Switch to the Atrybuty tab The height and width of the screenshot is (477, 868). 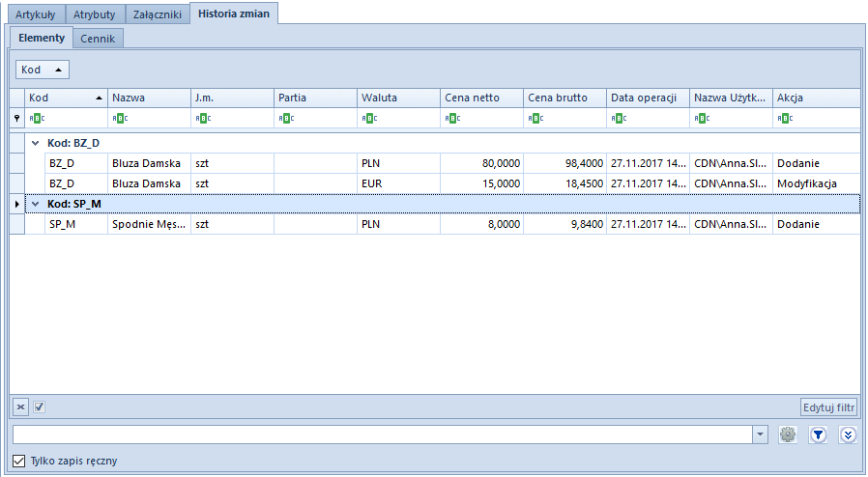pyautogui.click(x=95, y=14)
